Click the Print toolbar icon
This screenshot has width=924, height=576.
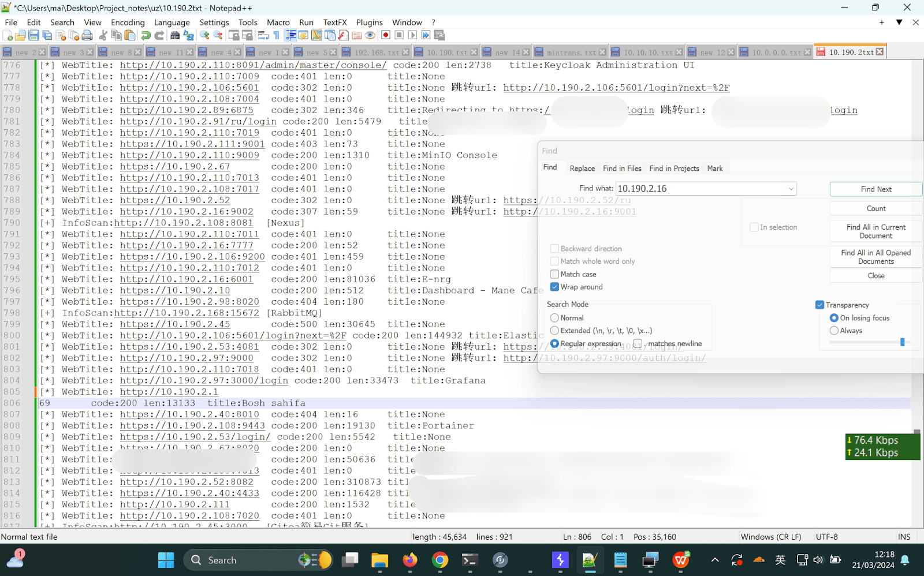click(86, 35)
